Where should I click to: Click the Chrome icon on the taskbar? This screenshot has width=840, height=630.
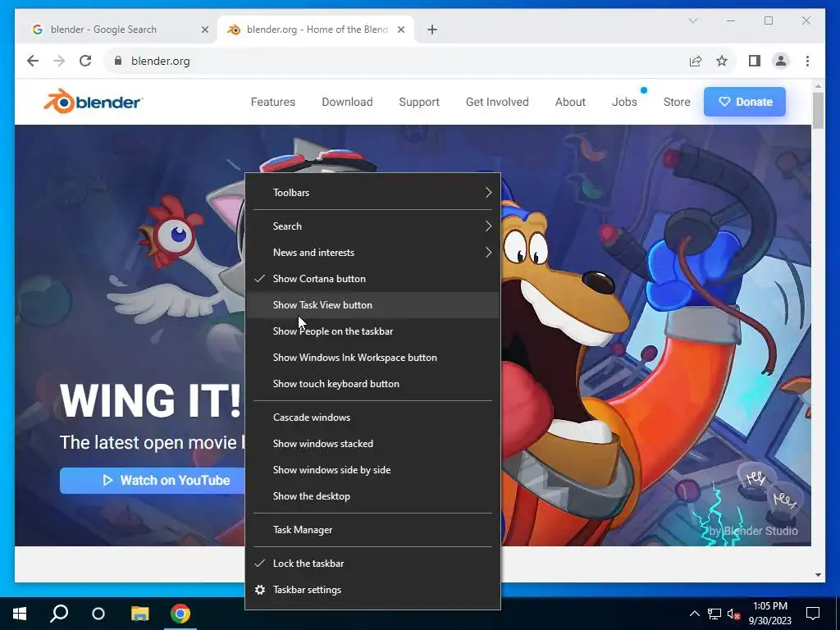tap(180, 614)
